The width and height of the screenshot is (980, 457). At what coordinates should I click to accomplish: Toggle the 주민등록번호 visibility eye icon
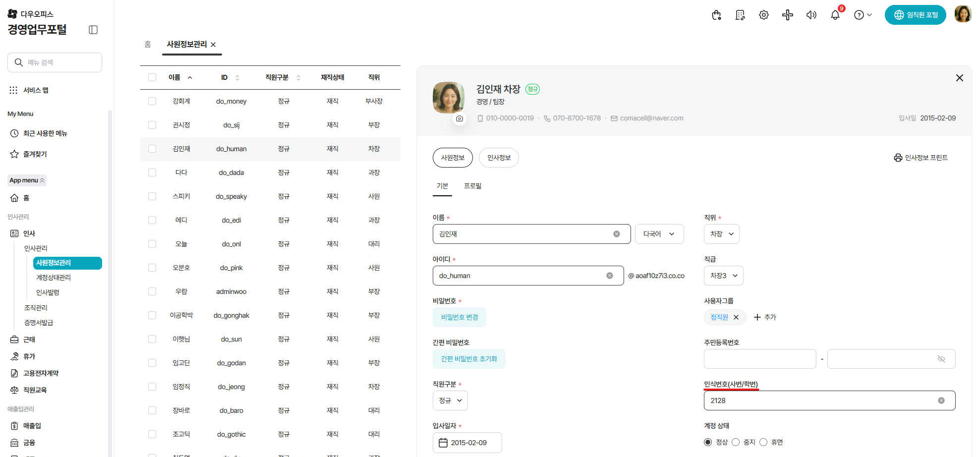(941, 359)
